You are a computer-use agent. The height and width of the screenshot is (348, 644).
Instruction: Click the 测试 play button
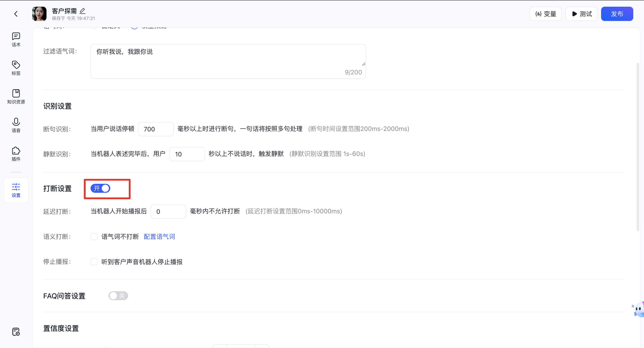click(x=581, y=14)
